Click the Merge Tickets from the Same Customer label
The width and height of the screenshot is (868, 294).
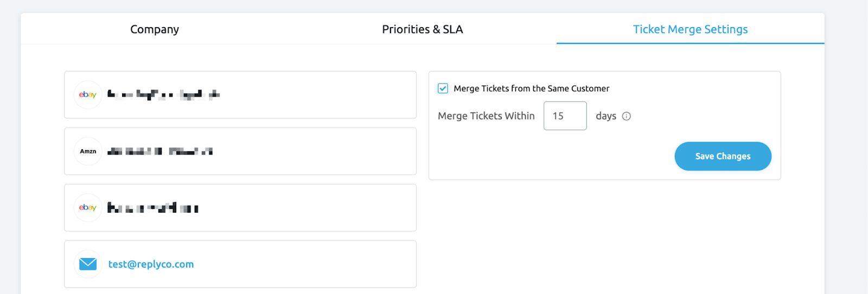click(x=532, y=88)
